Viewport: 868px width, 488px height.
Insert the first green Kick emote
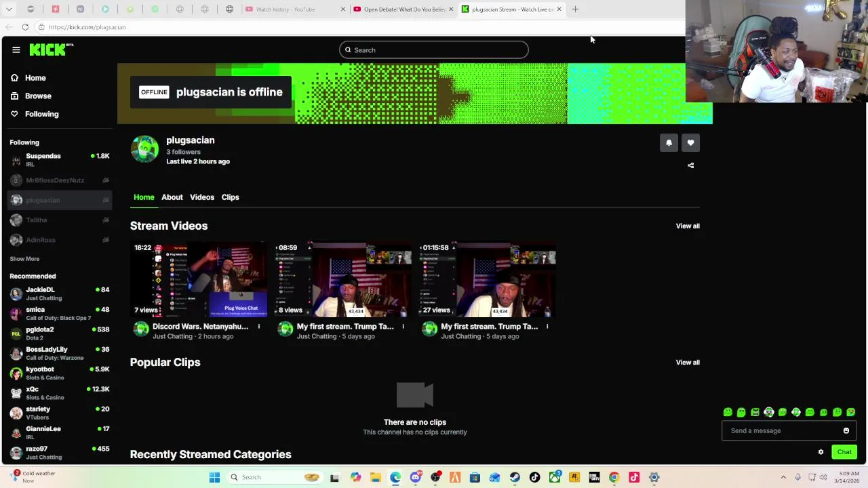[728, 412]
